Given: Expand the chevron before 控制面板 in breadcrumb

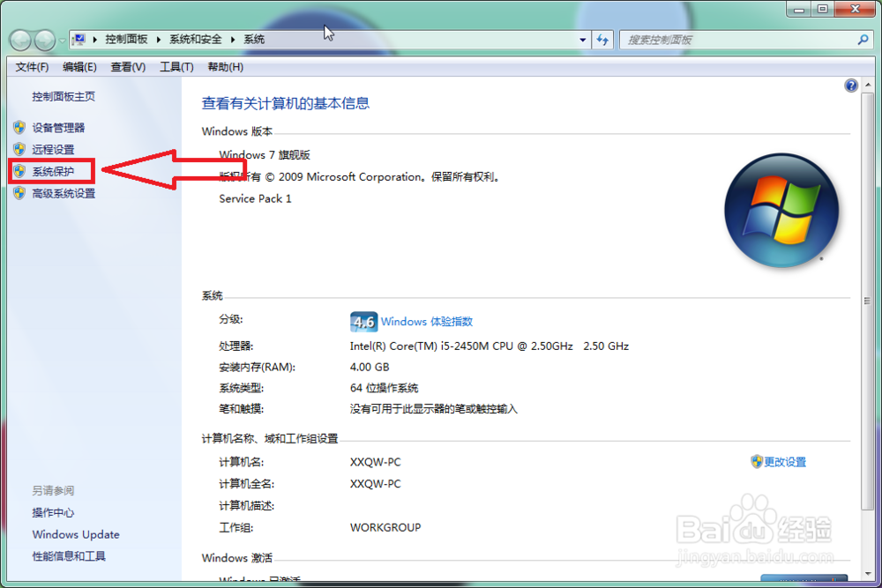Looking at the screenshot, I should 94,40.
